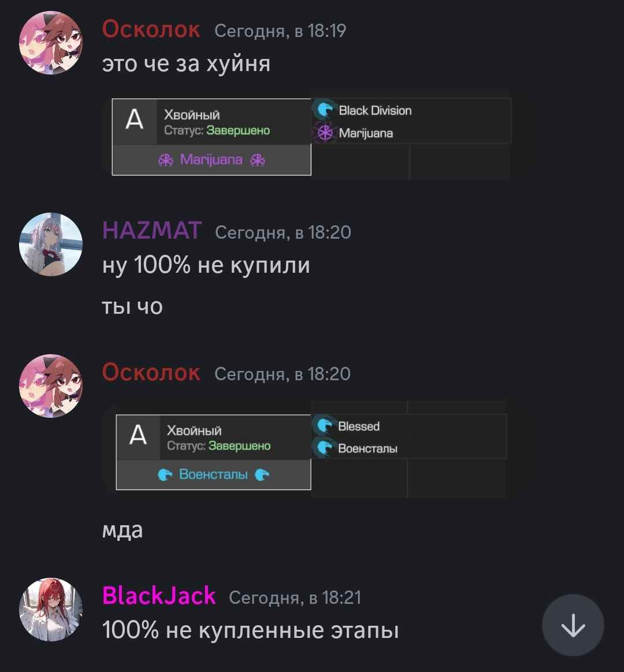The image size is (624, 672).
Task: Click the Black Division eagle icon
Action: [x=325, y=110]
